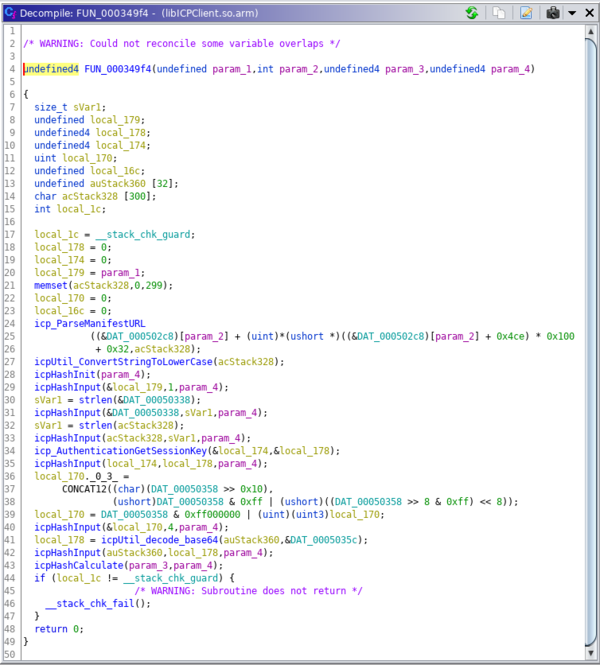600x665 pixels.
Task: Click the 0x32 constant on line 26
Action: click(117, 349)
